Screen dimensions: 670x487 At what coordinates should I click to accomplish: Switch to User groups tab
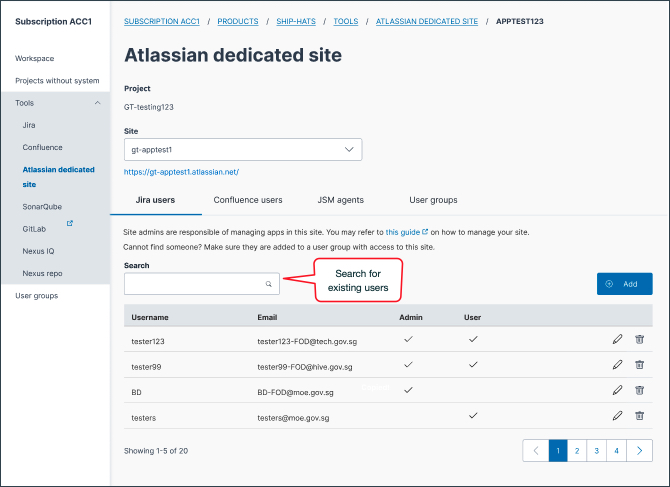[x=433, y=200]
